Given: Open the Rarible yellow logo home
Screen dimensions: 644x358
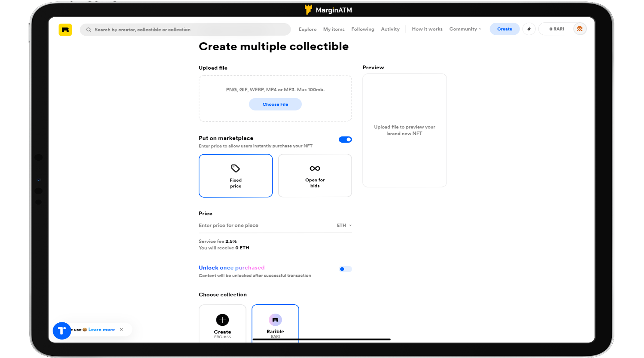Looking at the screenshot, I should click(x=65, y=30).
